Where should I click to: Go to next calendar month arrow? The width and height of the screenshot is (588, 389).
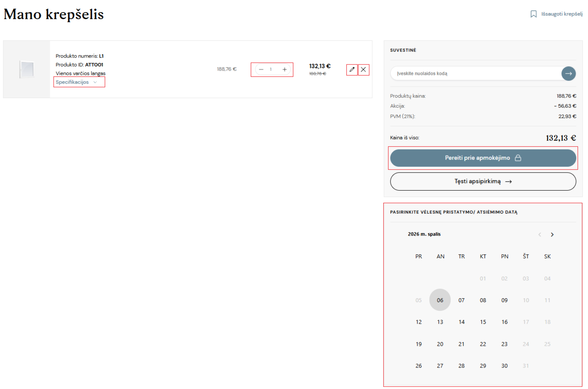(x=552, y=234)
